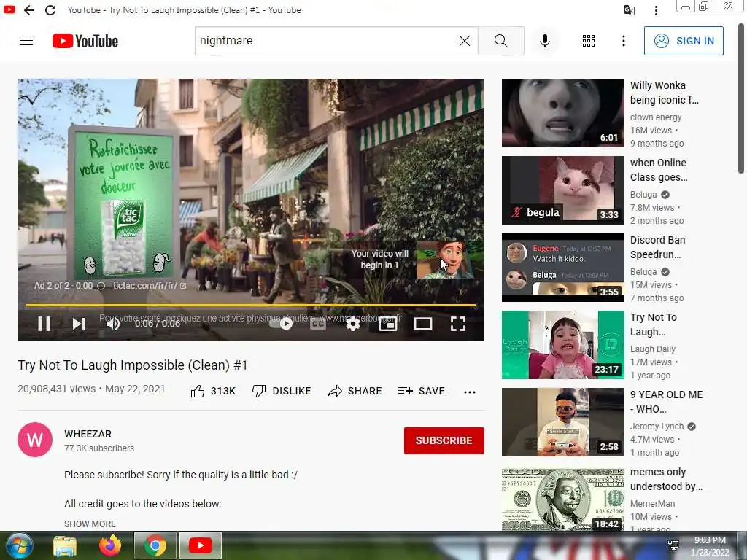Open the SHARE dialog
747x560 pixels.
pos(355,392)
